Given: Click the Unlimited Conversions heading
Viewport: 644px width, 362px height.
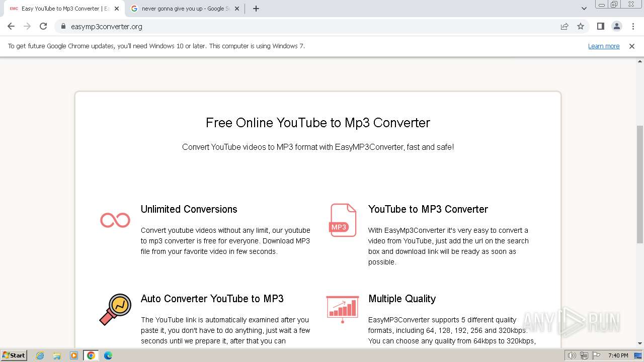Looking at the screenshot, I should [189, 209].
